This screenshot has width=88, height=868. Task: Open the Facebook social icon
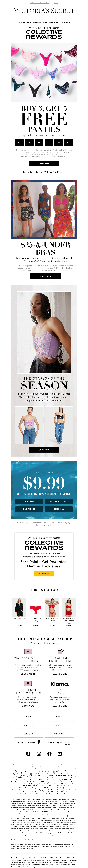(49, 754)
